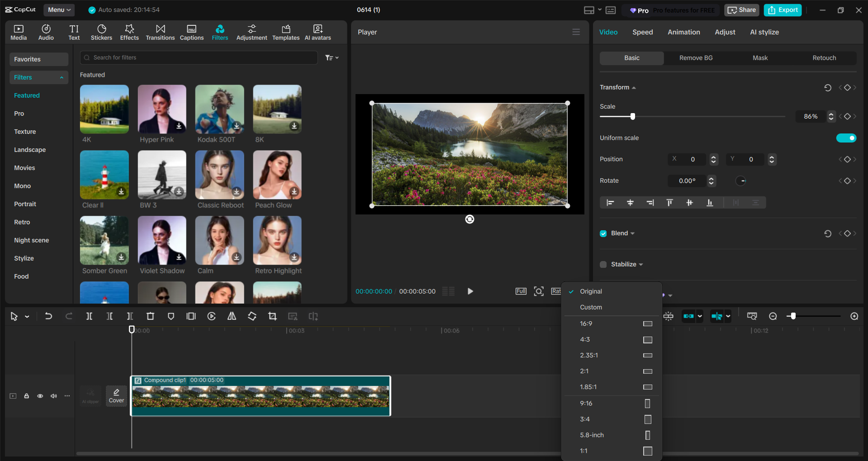The width and height of the screenshot is (868, 461).
Task: Open the Captions panel
Action: 191,32
